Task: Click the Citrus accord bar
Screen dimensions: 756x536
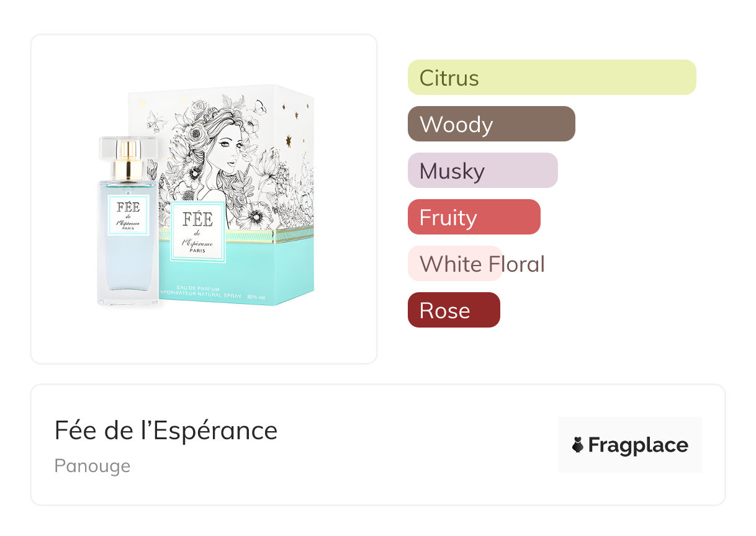Action: [551, 78]
